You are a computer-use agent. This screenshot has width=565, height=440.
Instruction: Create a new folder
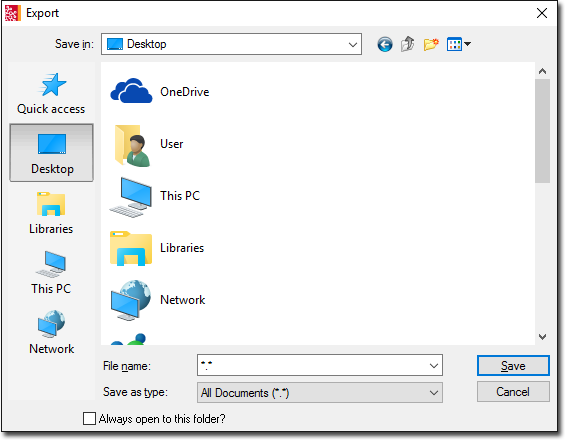click(431, 44)
